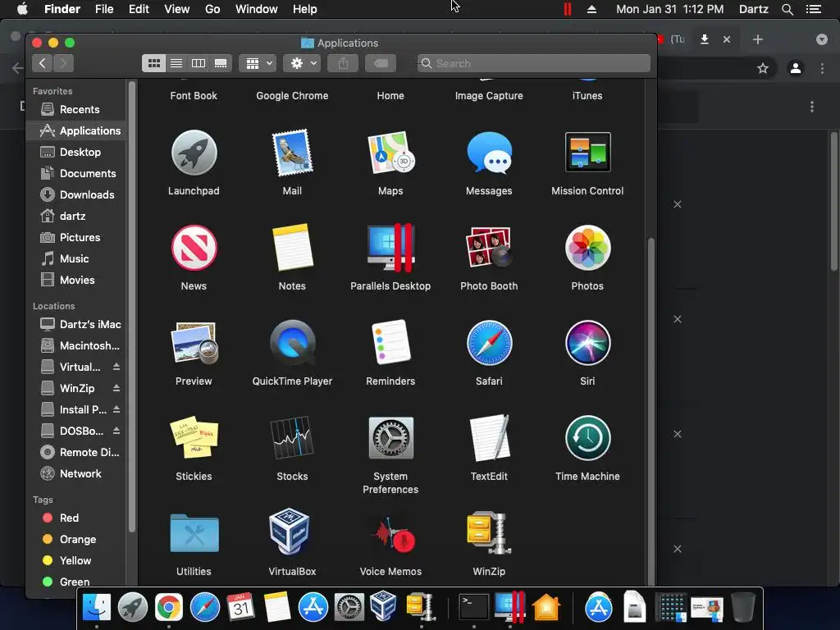Open the Window menu
This screenshot has width=840, height=630.
(257, 9)
